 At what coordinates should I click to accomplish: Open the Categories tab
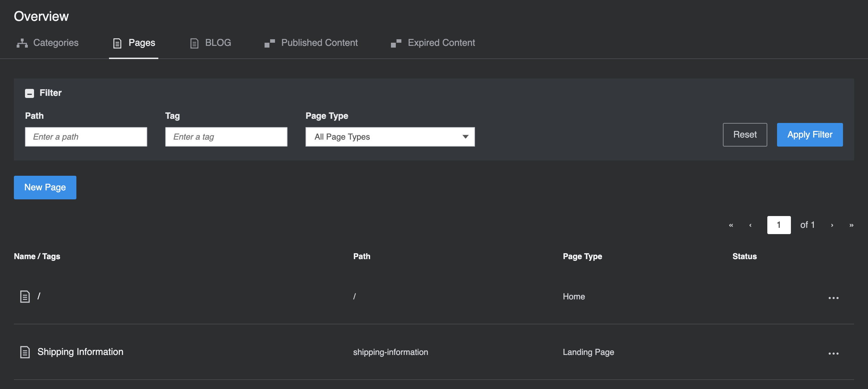48,43
